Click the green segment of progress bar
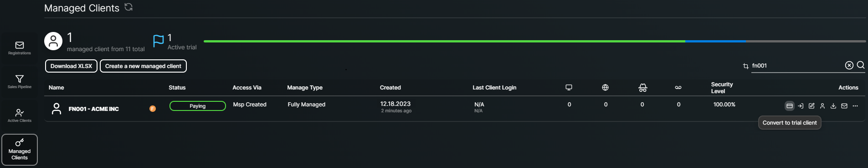The width and height of the screenshot is (868, 168). 444,41
